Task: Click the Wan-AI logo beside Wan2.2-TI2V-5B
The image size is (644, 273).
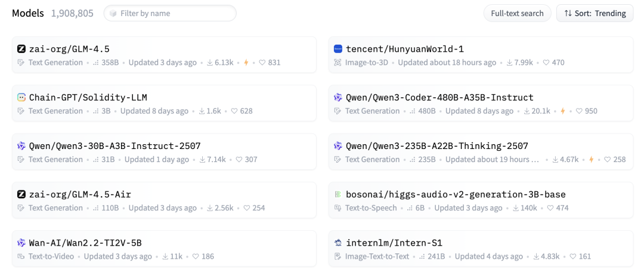Action: click(21, 243)
